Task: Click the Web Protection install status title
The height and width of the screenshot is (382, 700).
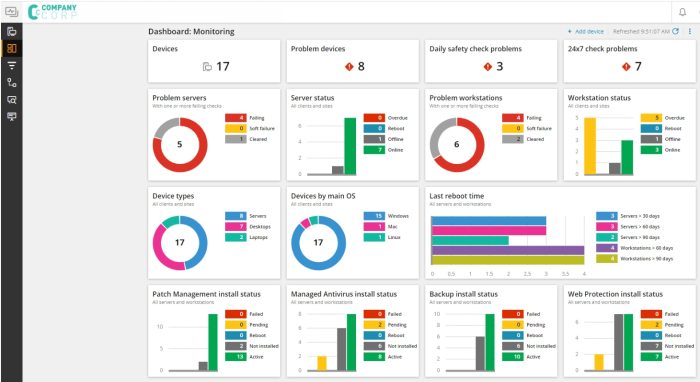Action: [615, 294]
